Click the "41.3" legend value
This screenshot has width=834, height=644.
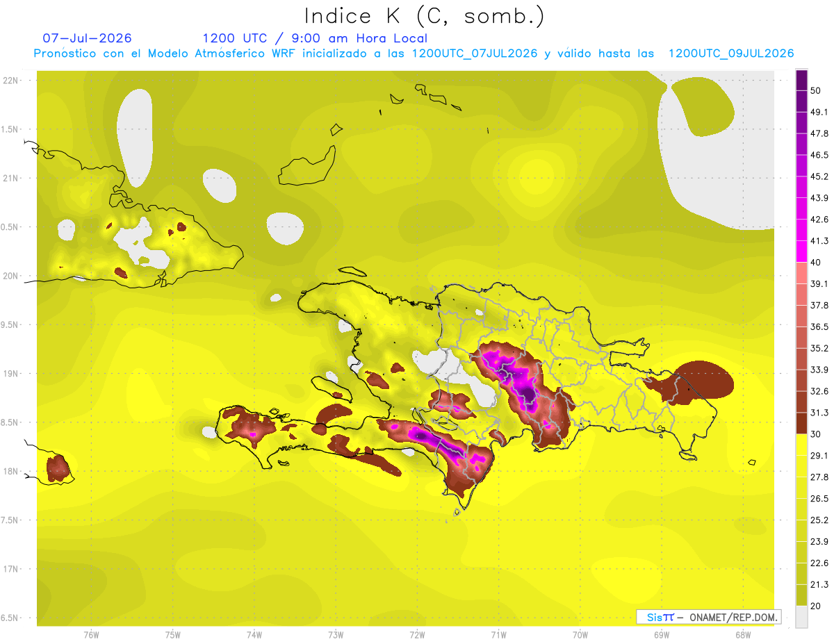point(820,240)
